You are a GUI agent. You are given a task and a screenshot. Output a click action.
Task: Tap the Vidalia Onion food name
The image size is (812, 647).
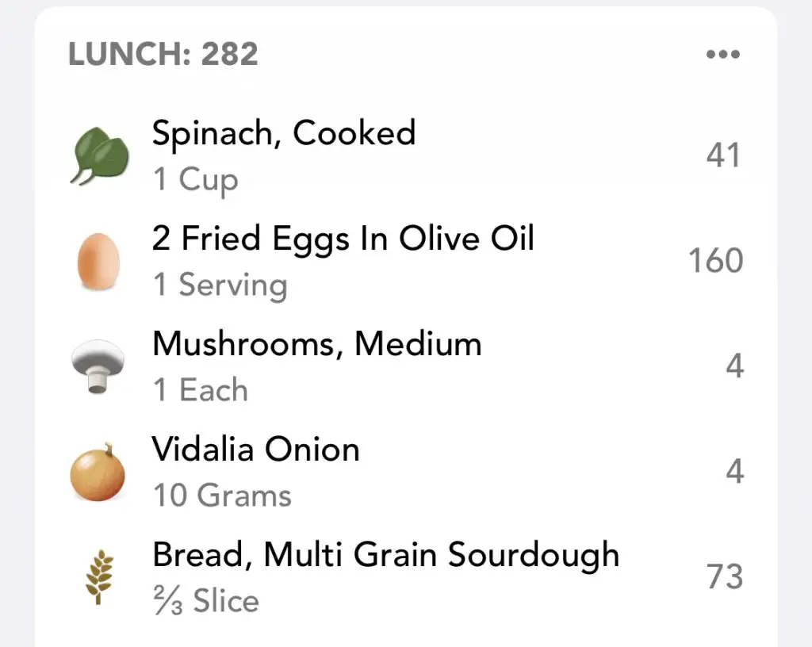pyautogui.click(x=255, y=449)
